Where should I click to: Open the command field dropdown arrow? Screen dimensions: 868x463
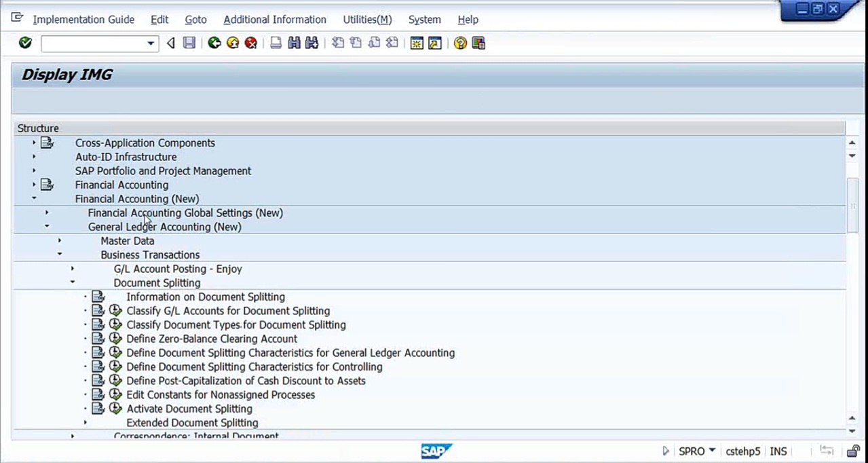click(151, 43)
